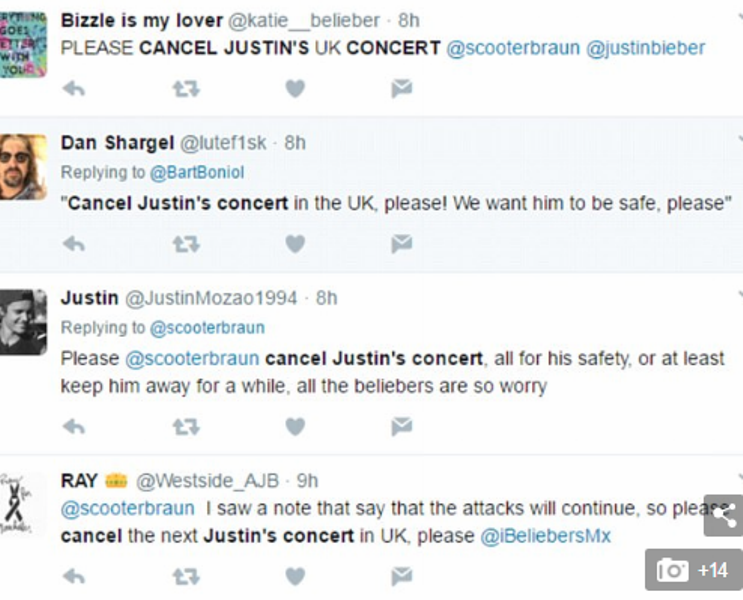Open the @justinbieber mention link
The width and height of the screenshot is (743, 600).
pyautogui.click(x=645, y=48)
